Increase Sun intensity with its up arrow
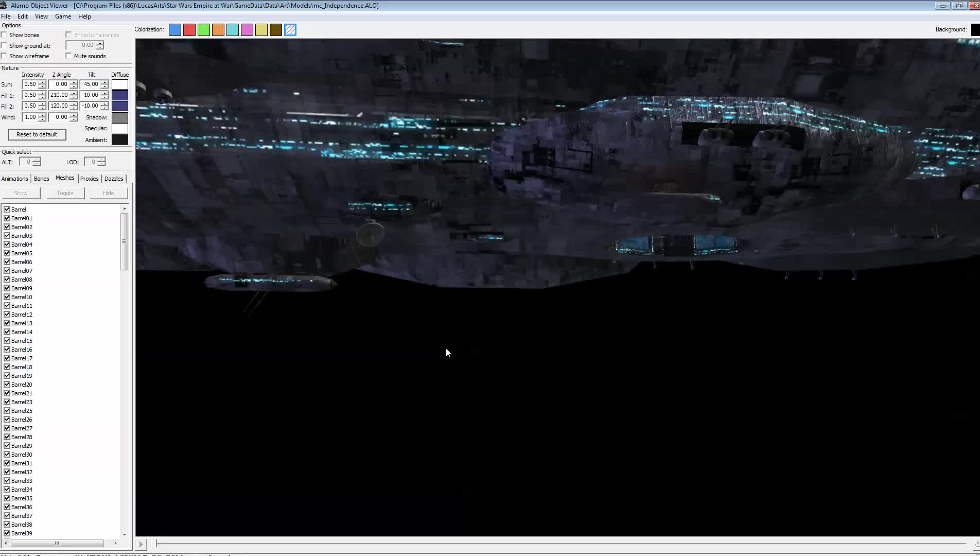 42,81
